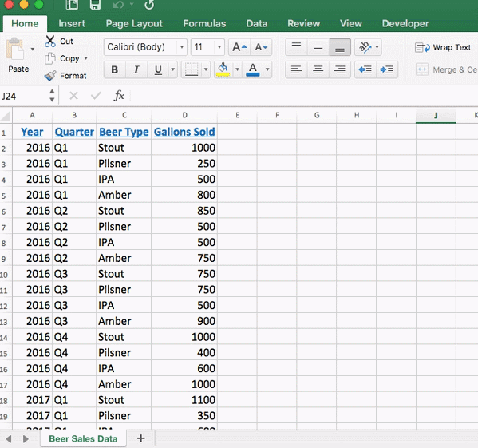Open the Paste options arrow
Viewport: 478px width, 448px height.
pyautogui.click(x=32, y=49)
